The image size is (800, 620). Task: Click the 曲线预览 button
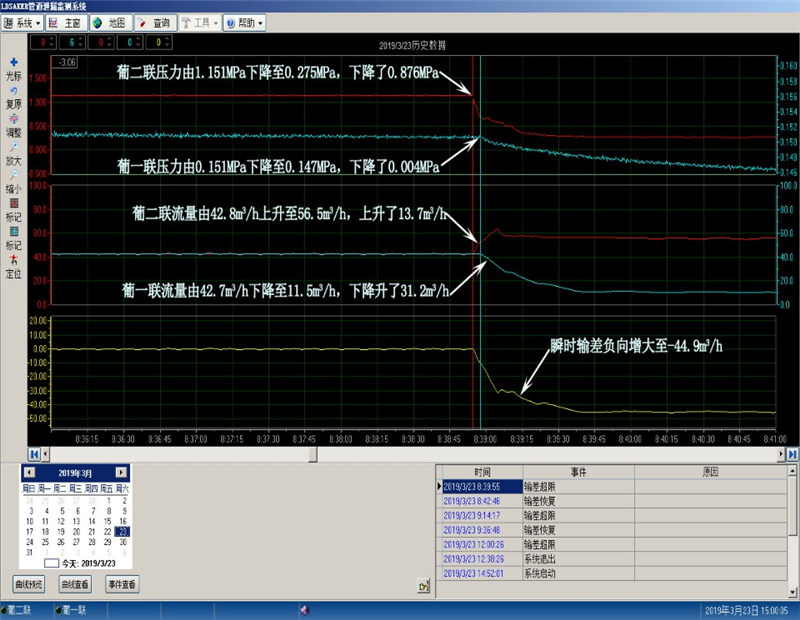pos(29,583)
